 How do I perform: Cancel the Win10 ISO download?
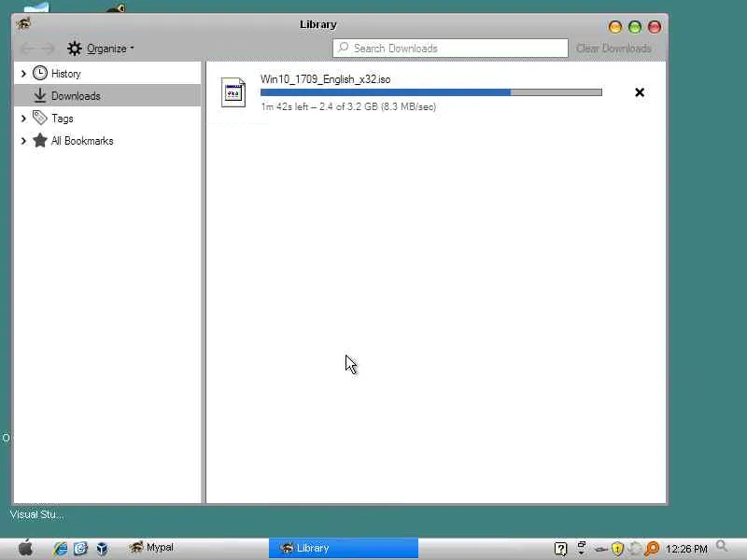click(x=640, y=92)
